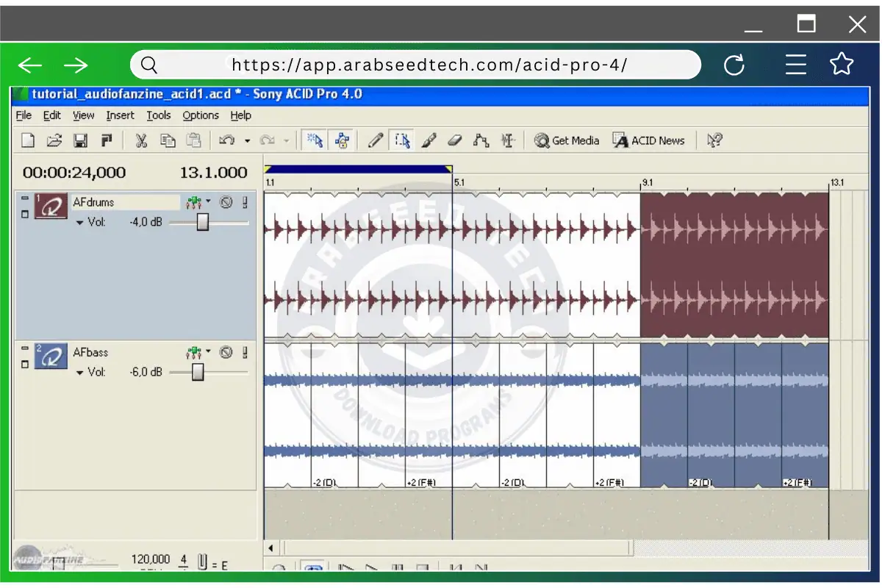Viewport: 882px width, 588px height.
Task: Click the AFbass volume slider handle
Action: click(x=198, y=373)
